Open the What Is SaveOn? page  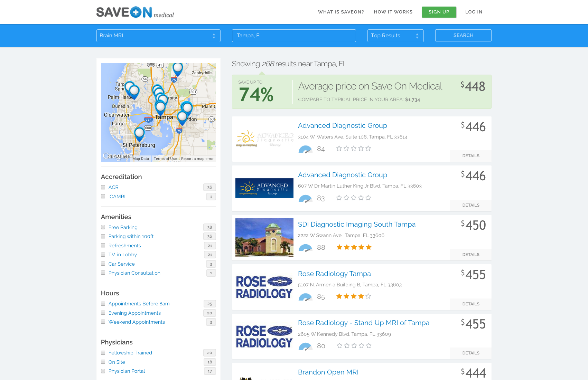point(341,12)
